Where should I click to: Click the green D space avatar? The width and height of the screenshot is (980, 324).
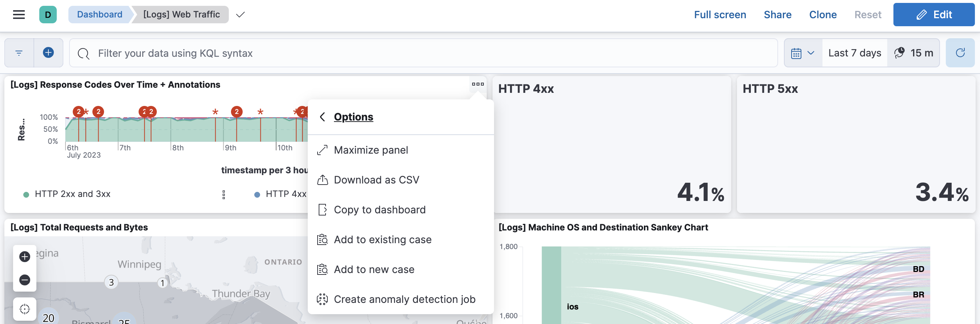click(x=48, y=15)
